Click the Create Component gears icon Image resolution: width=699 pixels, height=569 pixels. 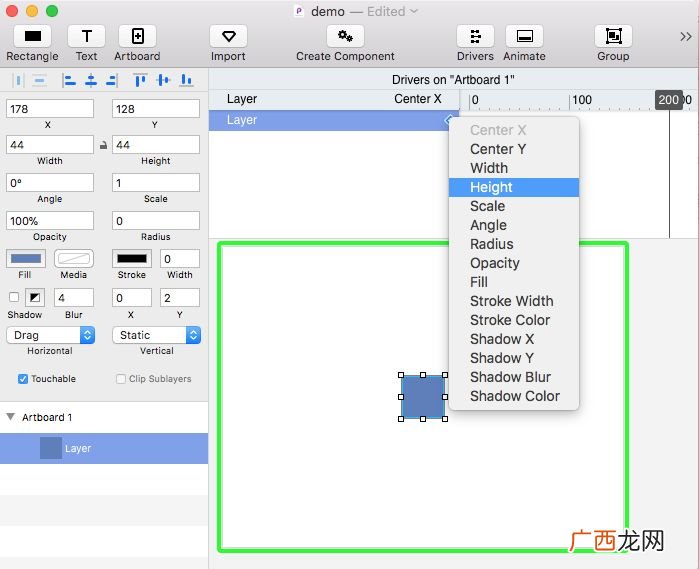[345, 36]
